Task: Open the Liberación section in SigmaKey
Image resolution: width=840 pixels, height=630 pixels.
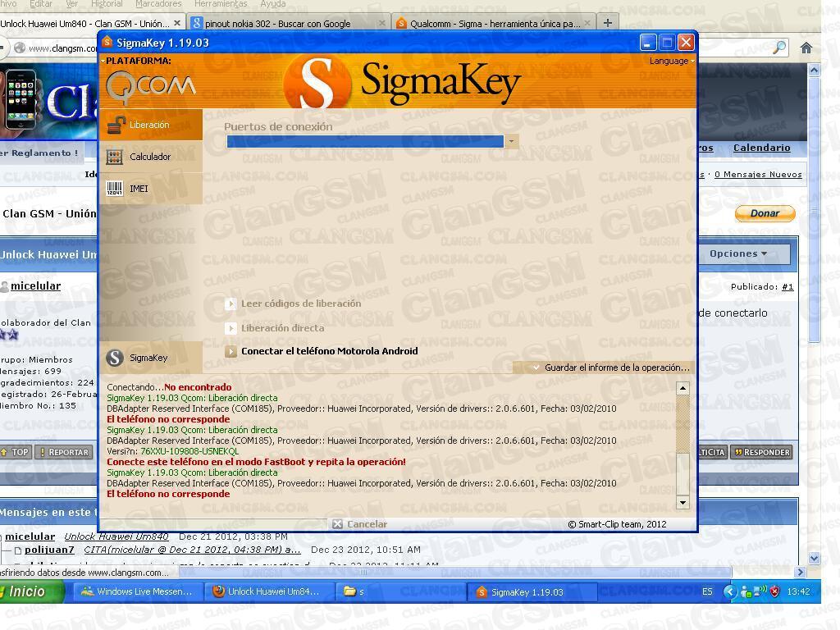Action: 151,125
